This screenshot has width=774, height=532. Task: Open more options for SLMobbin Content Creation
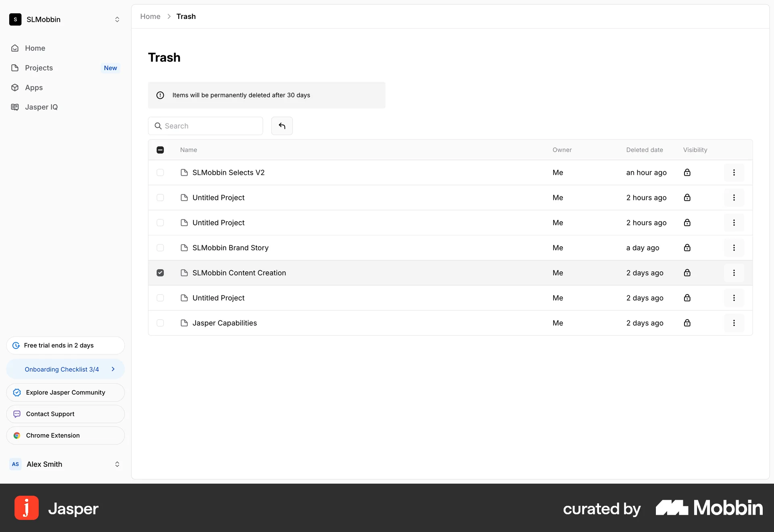coord(734,273)
